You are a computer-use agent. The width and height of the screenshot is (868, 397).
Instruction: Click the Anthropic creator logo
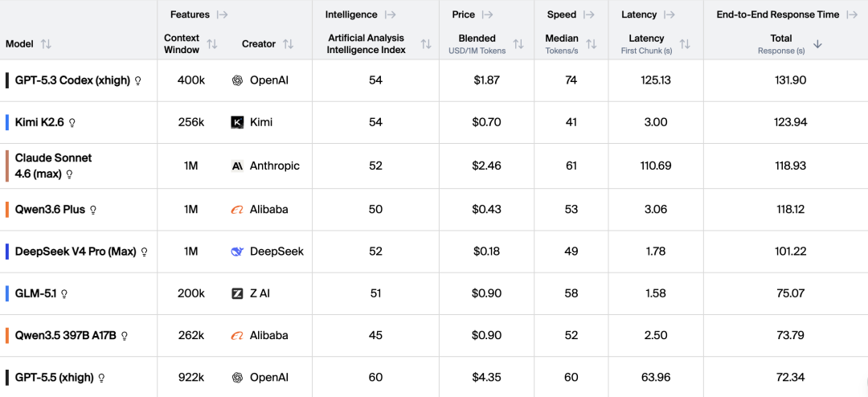pyautogui.click(x=237, y=166)
